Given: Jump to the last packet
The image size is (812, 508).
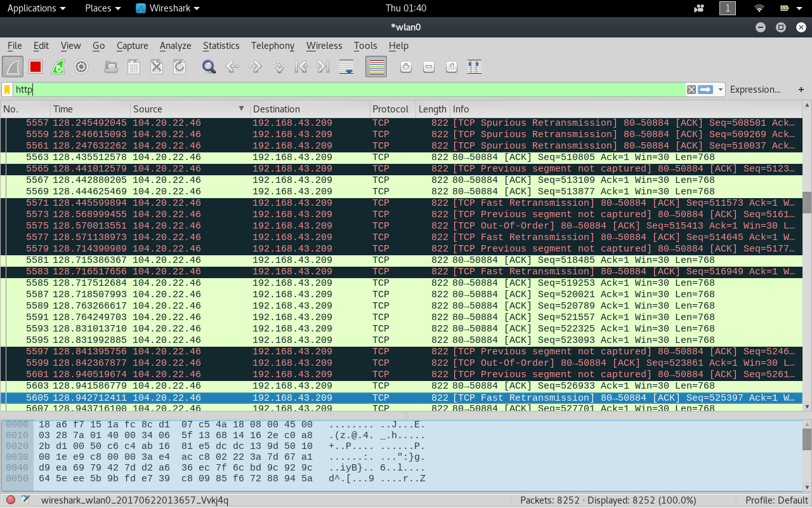Looking at the screenshot, I should click(324, 67).
